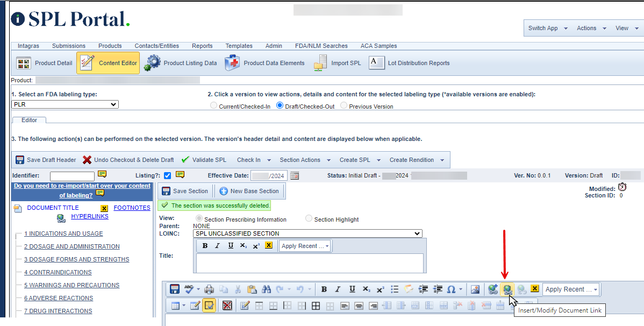The height and width of the screenshot is (326, 644).
Task: Apply underline in the main editor toolbar
Action: point(352,289)
